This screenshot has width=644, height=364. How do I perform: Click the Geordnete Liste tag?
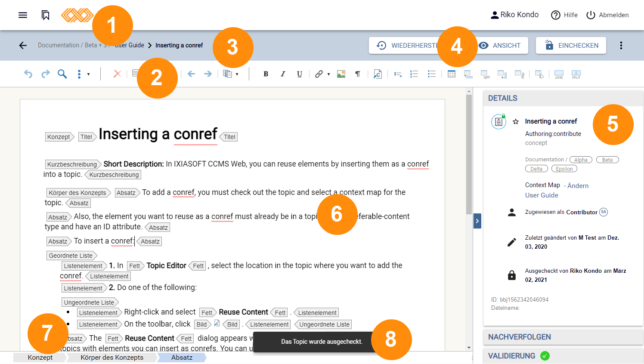pyautogui.click(x=71, y=256)
